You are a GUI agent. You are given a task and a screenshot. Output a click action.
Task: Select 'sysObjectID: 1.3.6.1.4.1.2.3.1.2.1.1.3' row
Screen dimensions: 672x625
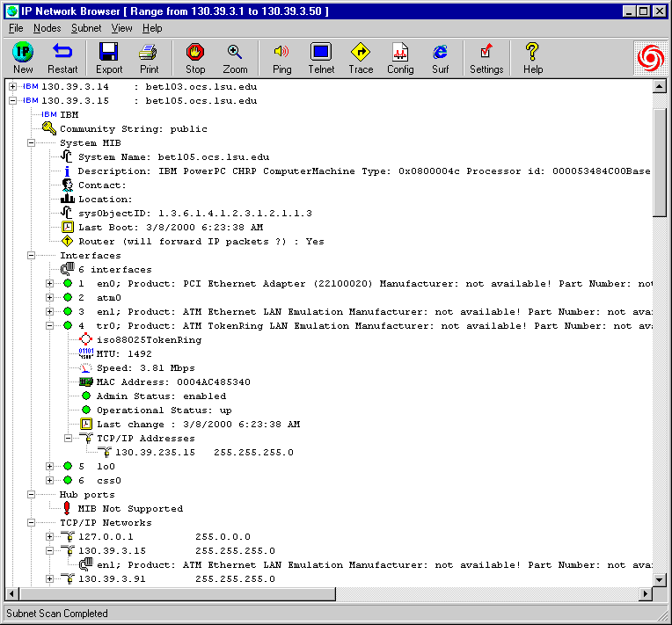click(x=195, y=213)
